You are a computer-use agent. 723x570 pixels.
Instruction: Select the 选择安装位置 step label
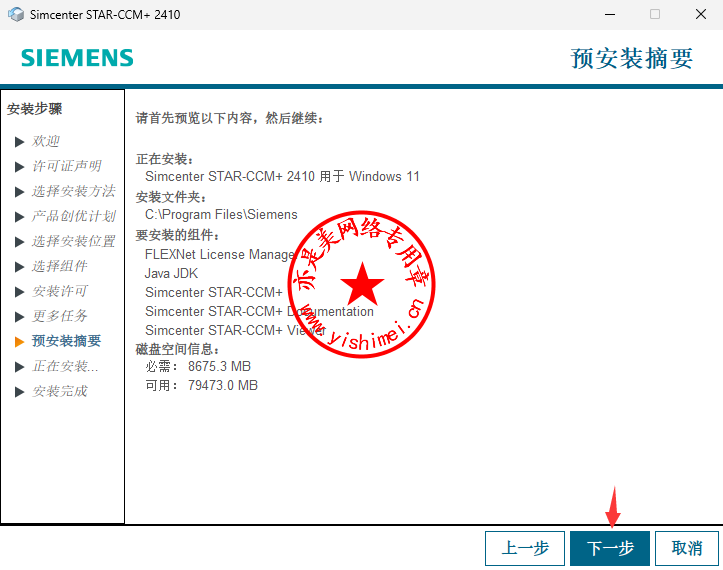(x=73, y=241)
